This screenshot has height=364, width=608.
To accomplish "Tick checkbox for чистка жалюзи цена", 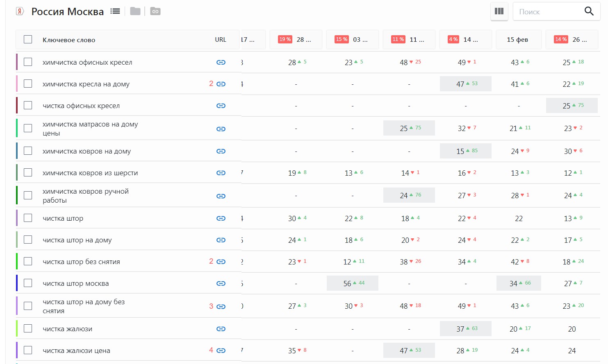I will coord(28,350).
